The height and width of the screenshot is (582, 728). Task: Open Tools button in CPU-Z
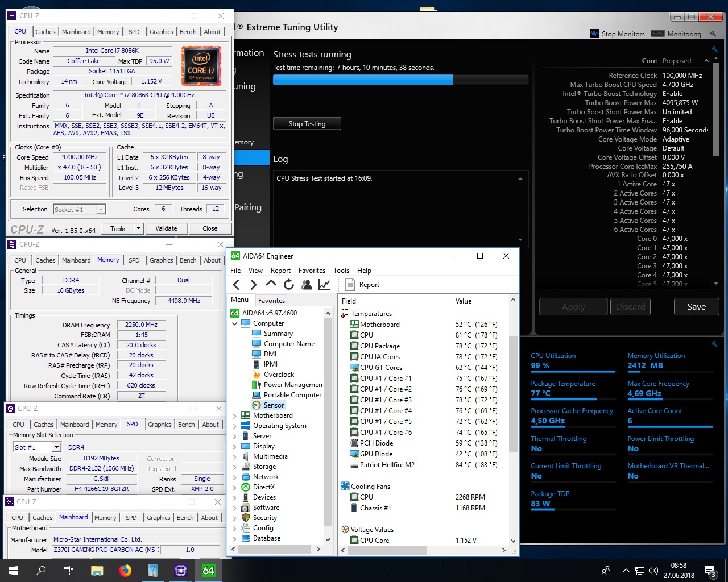click(x=118, y=228)
